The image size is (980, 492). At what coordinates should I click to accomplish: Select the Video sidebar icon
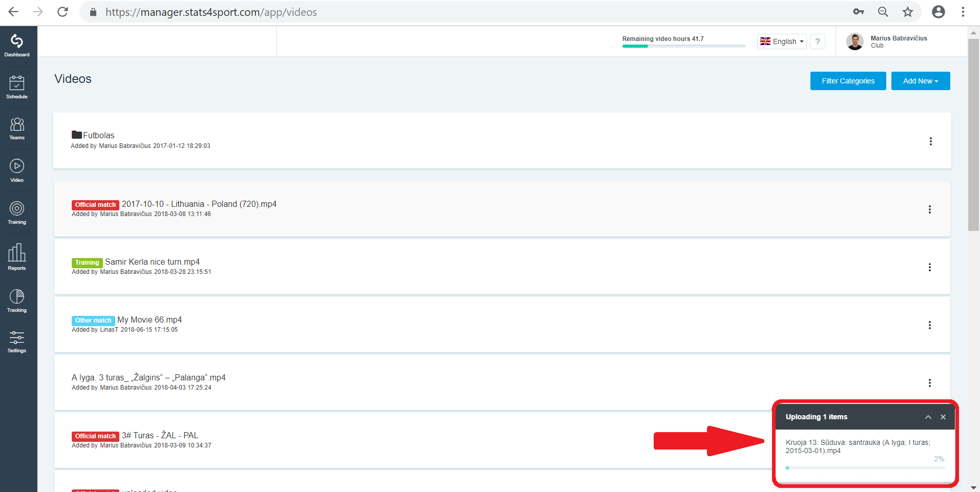(17, 166)
